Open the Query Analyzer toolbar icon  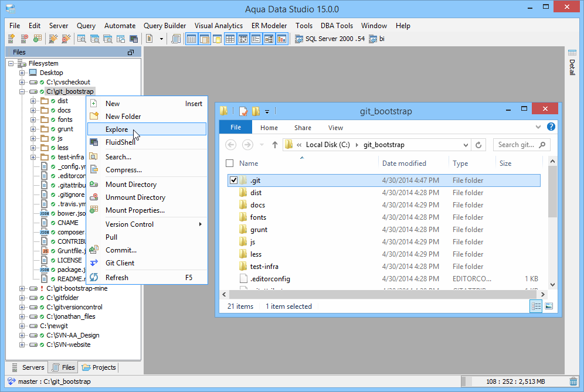82,39
